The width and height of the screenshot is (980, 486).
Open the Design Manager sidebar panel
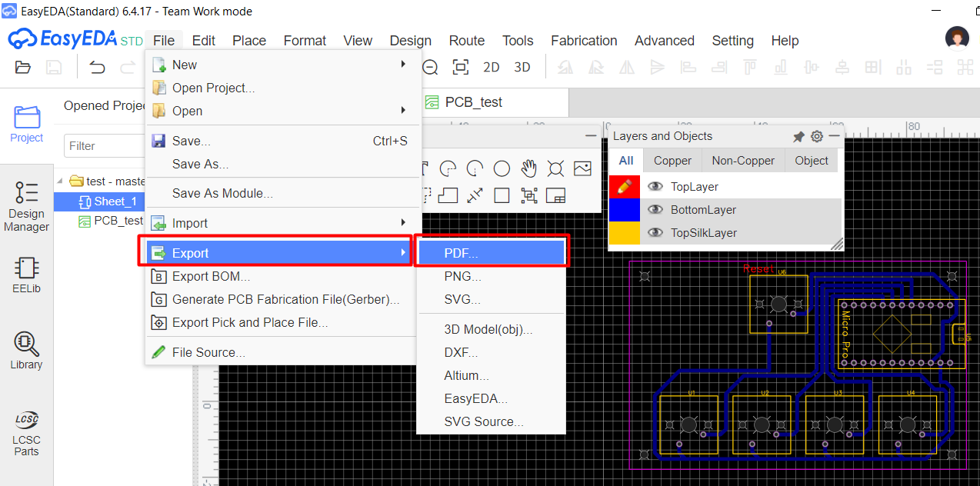pyautogui.click(x=27, y=206)
